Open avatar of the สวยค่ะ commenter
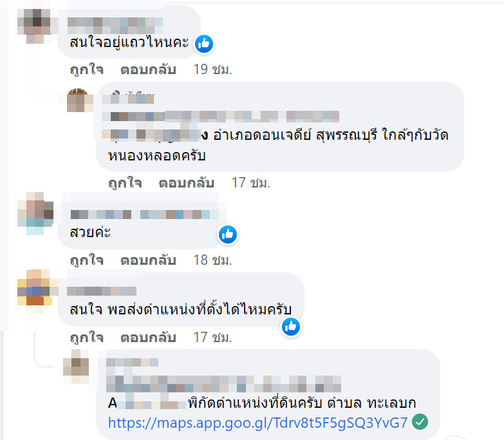 click(35, 213)
